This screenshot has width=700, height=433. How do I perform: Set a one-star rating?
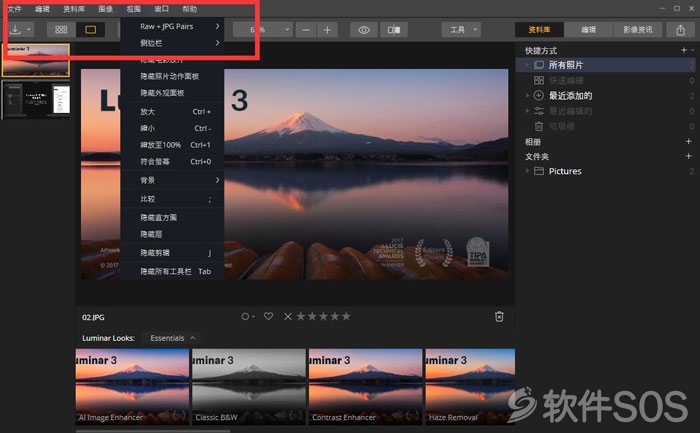pos(301,316)
